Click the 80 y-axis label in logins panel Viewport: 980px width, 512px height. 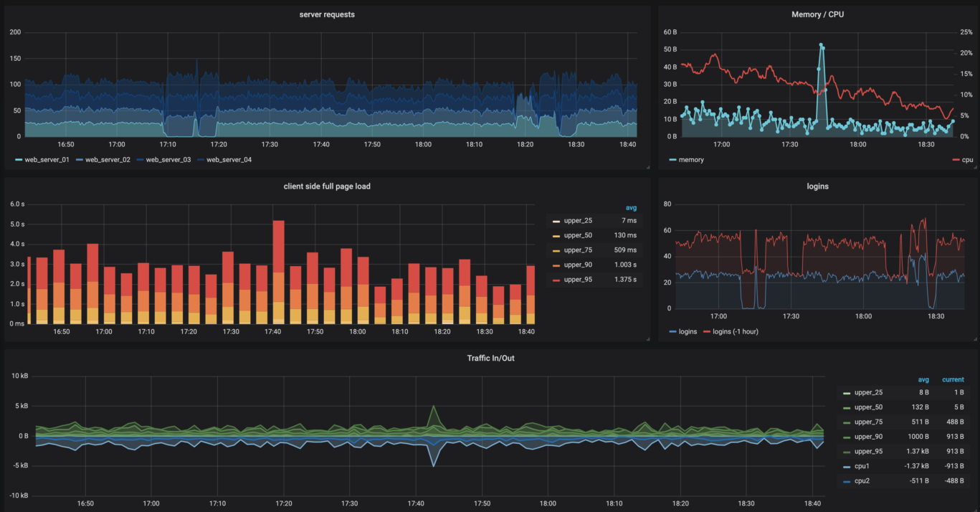point(667,204)
